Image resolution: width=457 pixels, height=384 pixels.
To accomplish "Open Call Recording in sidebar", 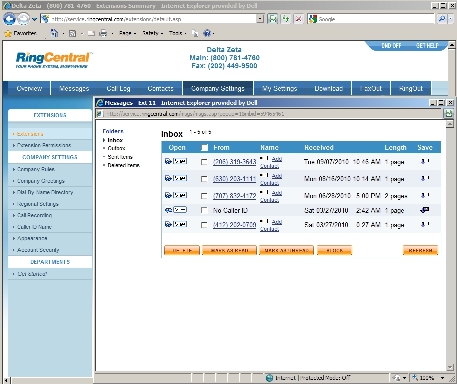I will point(34,215).
